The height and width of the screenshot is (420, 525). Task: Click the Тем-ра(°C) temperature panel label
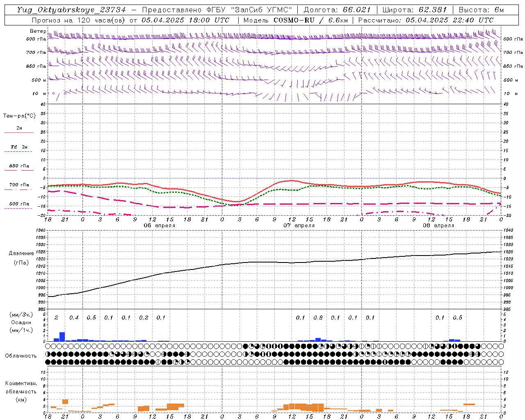[x=19, y=116]
